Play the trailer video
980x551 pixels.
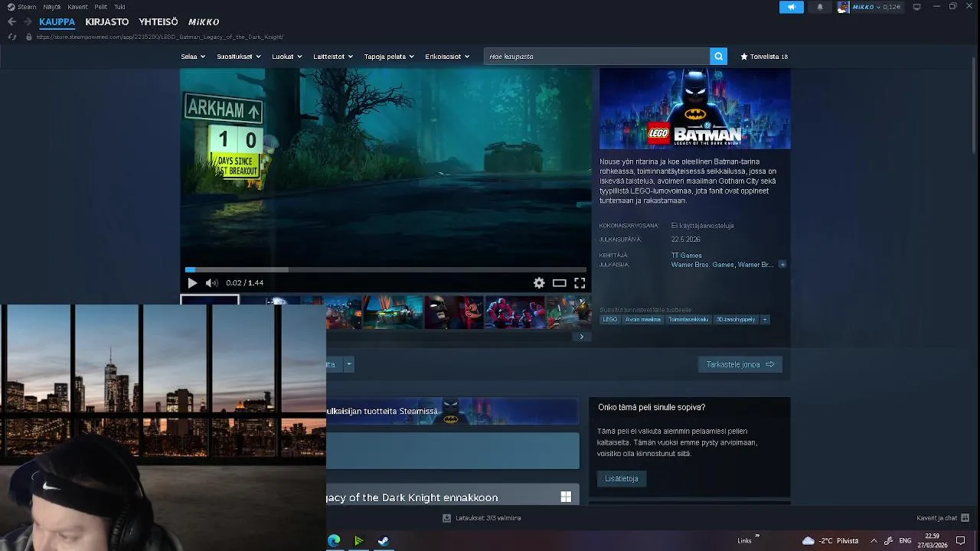coord(192,283)
